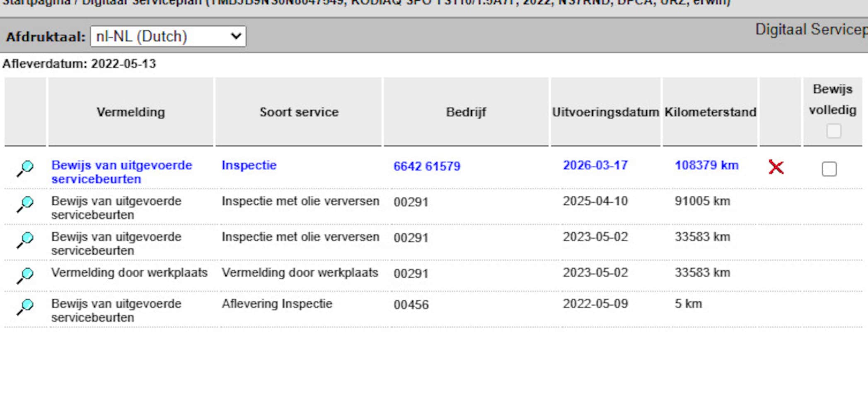Tick the Bewijs volledig checkbox in first row
The image size is (868, 398).
pos(829,169)
